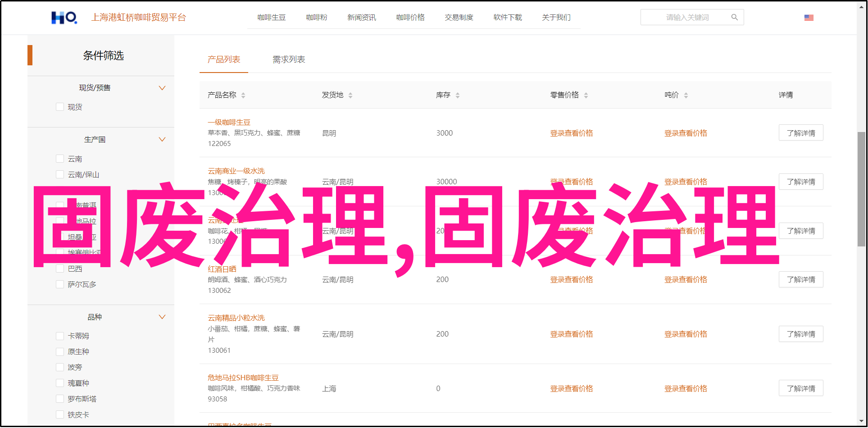Click the search magnifier icon
The width and height of the screenshot is (868, 428).
tap(735, 17)
